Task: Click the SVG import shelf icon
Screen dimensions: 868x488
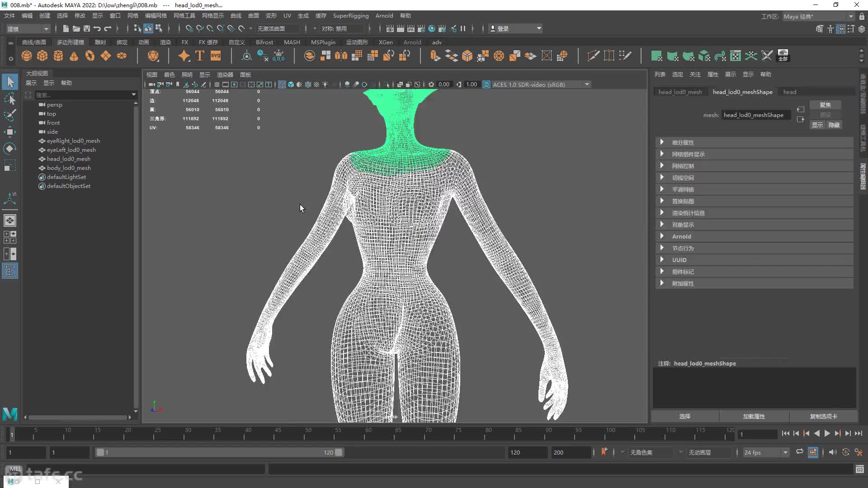Action: click(x=216, y=56)
